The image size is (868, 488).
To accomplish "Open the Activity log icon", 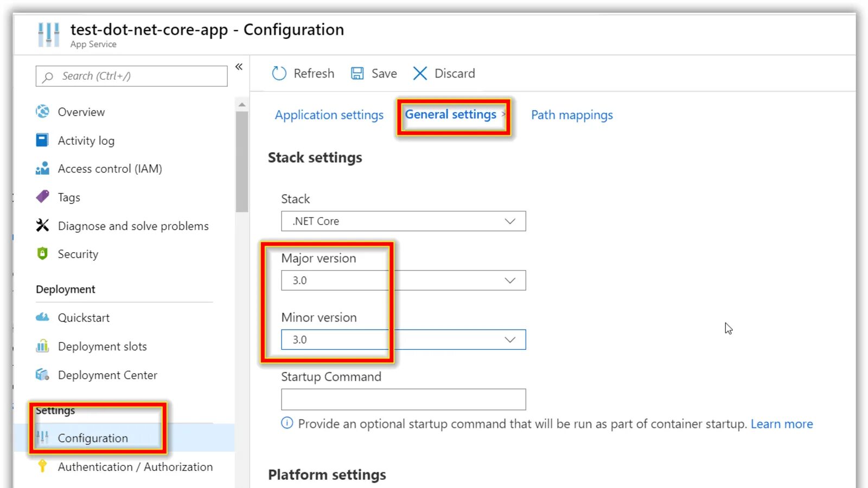I will [x=42, y=140].
